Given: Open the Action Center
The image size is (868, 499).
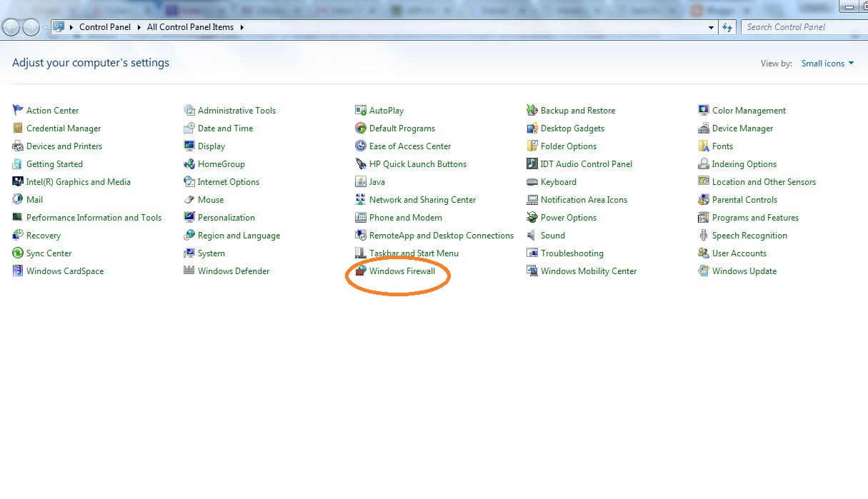Looking at the screenshot, I should click(52, 110).
